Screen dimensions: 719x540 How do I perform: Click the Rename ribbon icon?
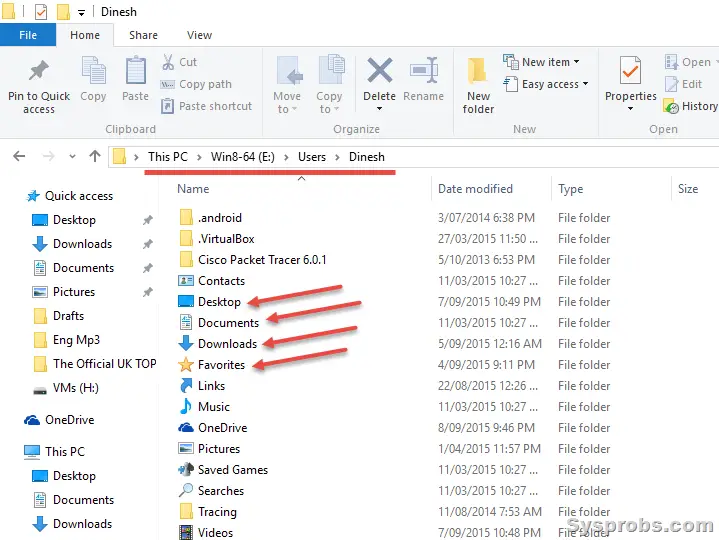424,70
